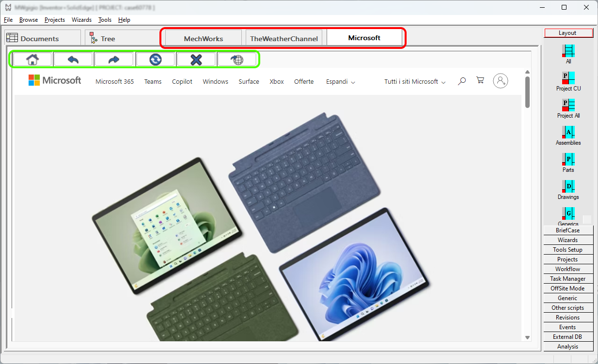Image resolution: width=598 pixels, height=364 pixels.
Task: Select the Parts filter icon
Action: pyautogui.click(x=568, y=159)
